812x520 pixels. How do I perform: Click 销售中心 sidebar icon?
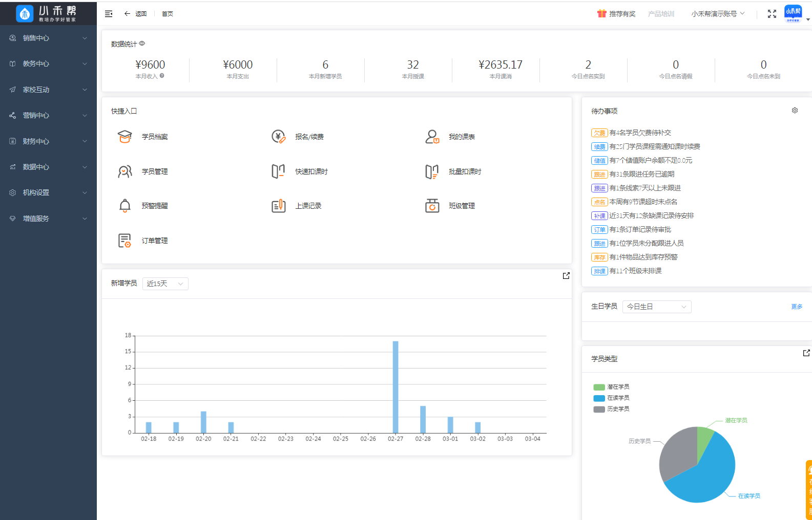pos(13,38)
